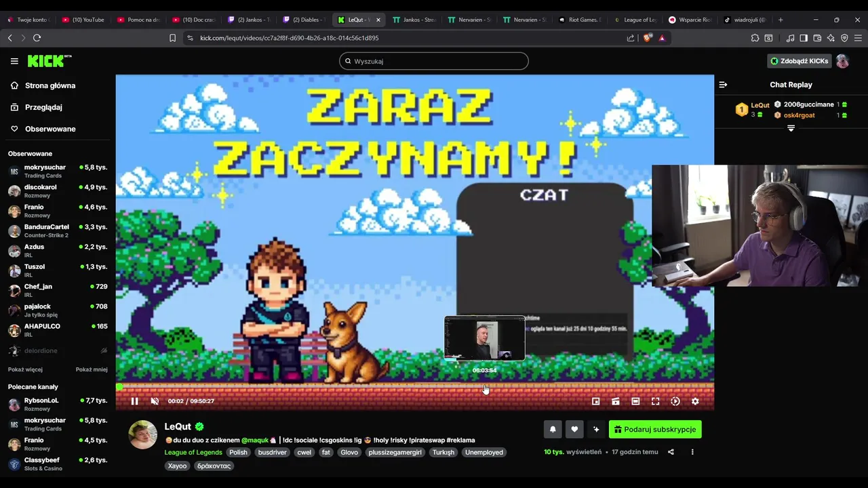The width and height of the screenshot is (868, 488).
Task: Select the Polish tag
Action: pyautogui.click(x=238, y=452)
